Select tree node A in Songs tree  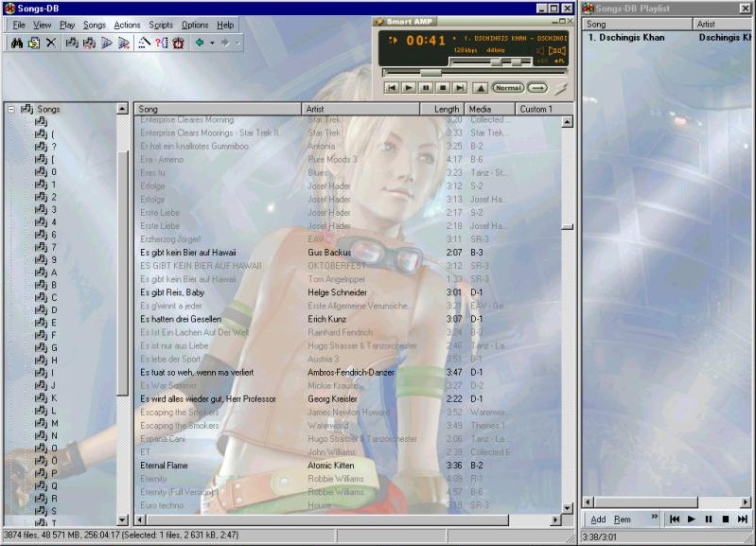[46, 272]
